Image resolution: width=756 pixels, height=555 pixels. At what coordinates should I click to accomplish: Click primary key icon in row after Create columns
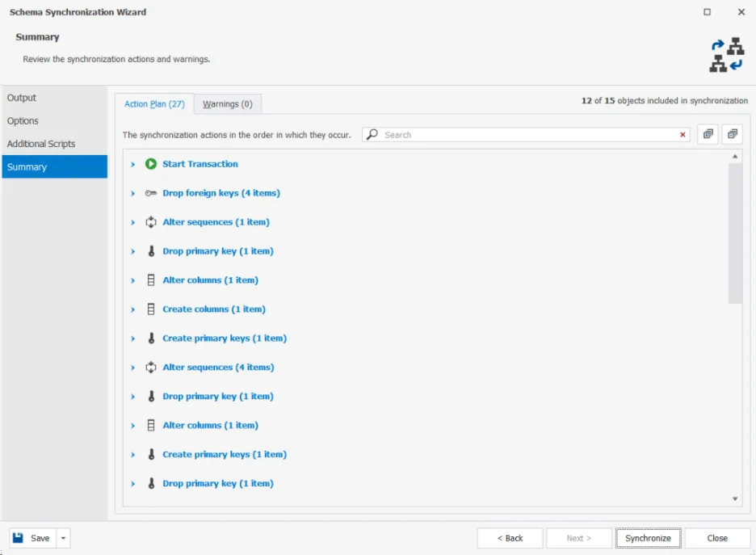pyautogui.click(x=151, y=338)
